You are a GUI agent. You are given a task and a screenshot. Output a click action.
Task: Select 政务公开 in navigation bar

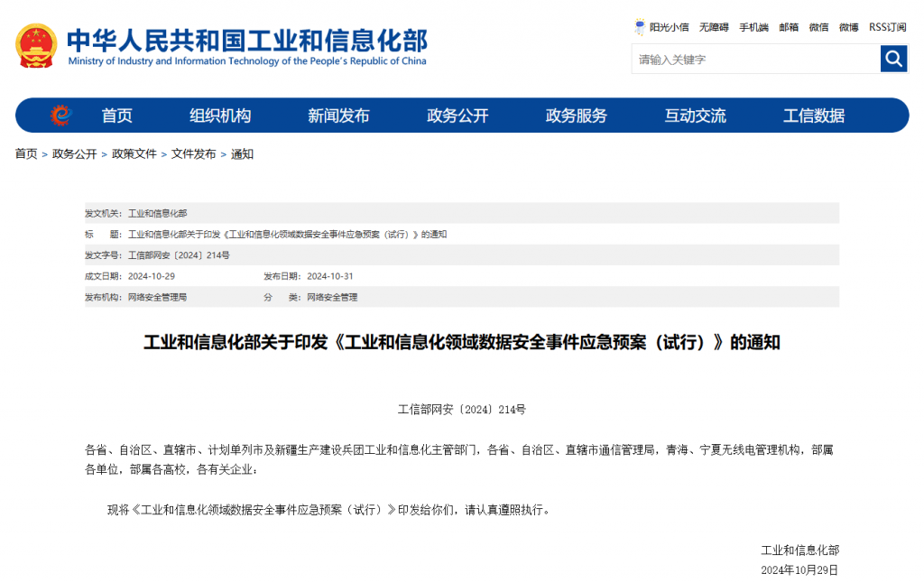[x=457, y=116]
